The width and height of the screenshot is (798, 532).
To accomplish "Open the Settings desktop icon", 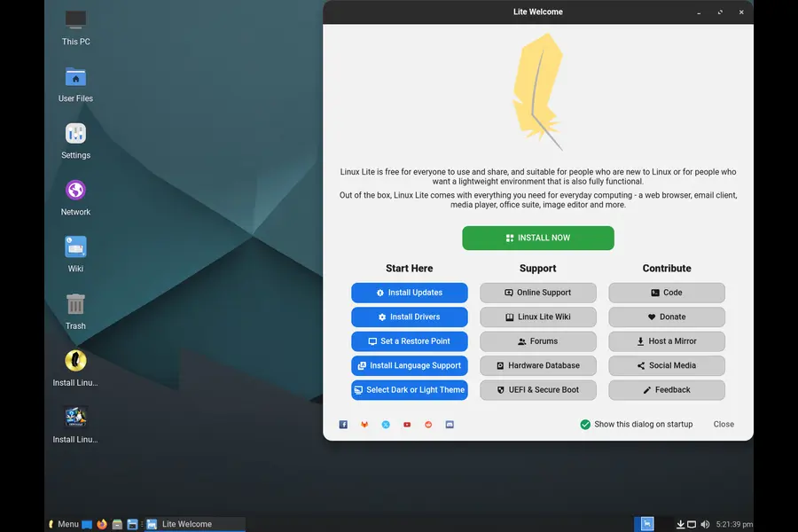I will pos(76,142).
